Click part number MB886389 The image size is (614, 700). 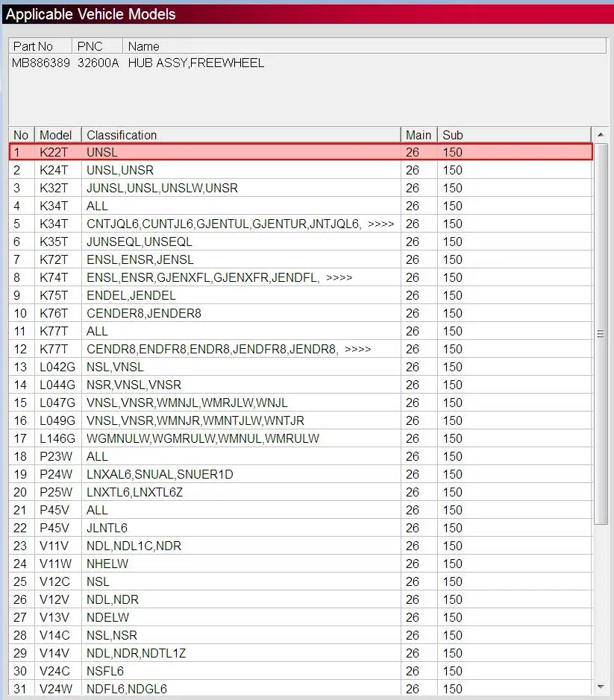click(41, 63)
